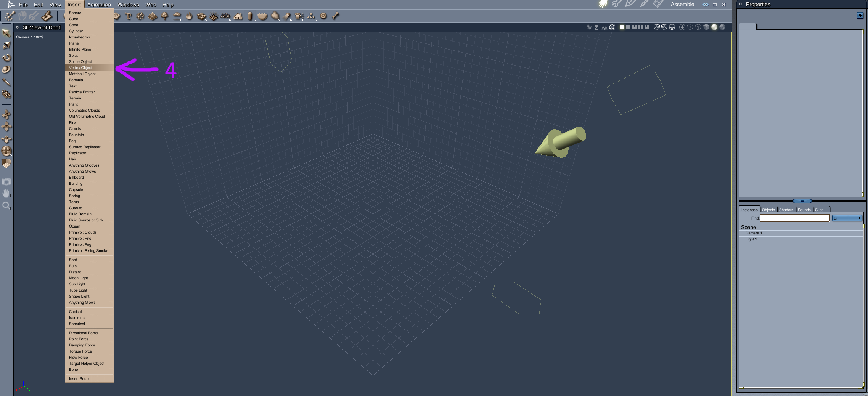Choose Insert Sound menu entry

(x=89, y=379)
